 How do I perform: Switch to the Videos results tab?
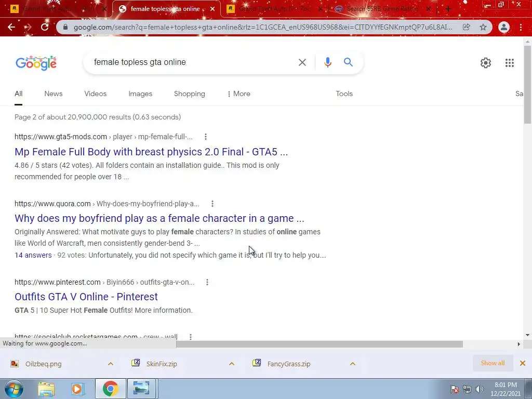pyautogui.click(x=96, y=94)
